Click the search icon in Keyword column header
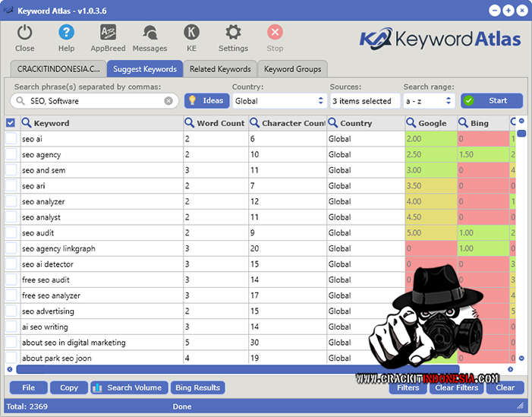The height and width of the screenshot is (417, 532). pyautogui.click(x=27, y=123)
